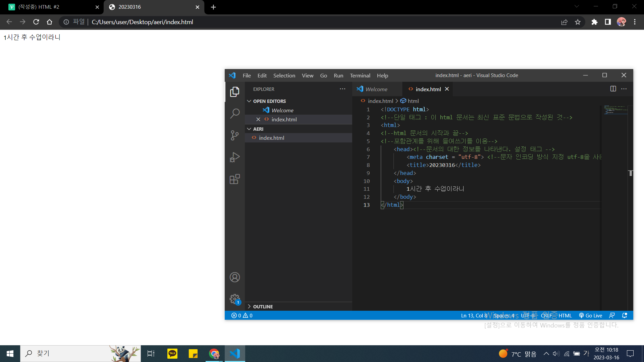Open Source Control view icon
The image size is (644, 362).
click(235, 135)
